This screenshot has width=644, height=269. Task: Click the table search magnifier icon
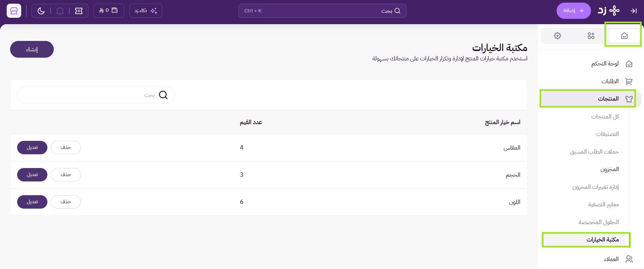pyautogui.click(x=163, y=95)
